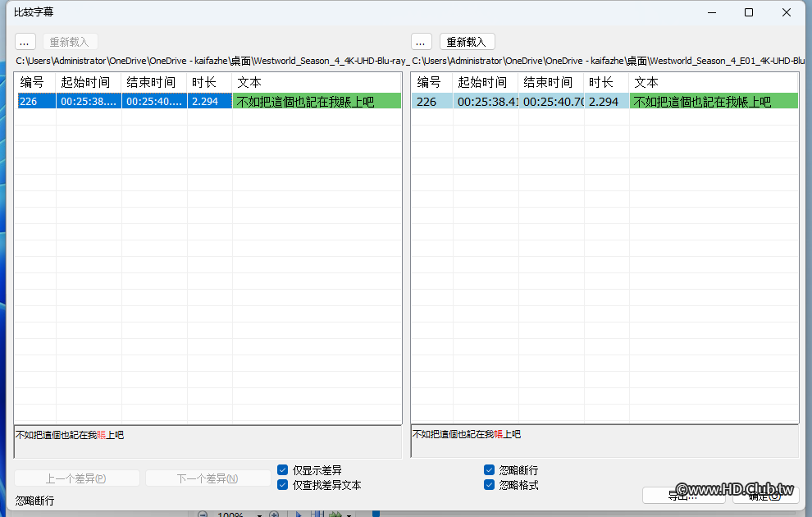Select row 226 number in right table
The width and height of the screenshot is (812, 517).
pos(432,101)
